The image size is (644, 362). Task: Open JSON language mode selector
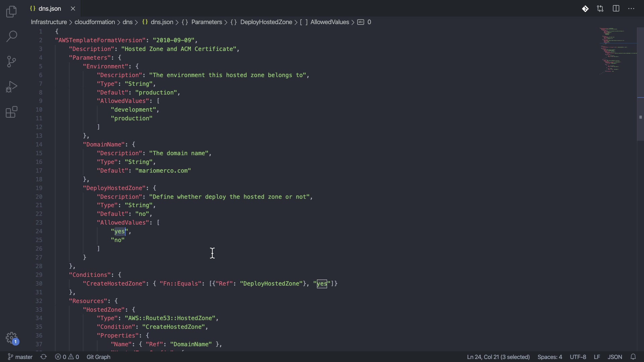tap(615, 357)
